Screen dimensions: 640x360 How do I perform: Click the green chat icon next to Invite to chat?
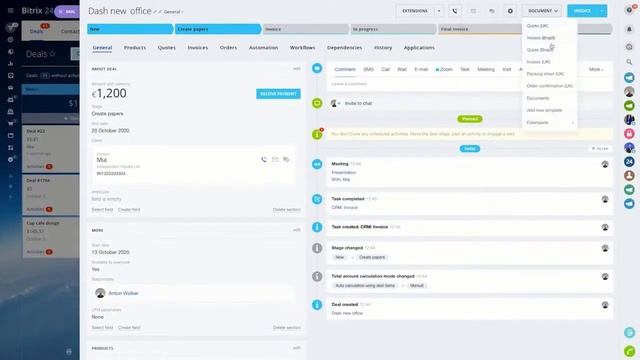pyautogui.click(x=317, y=103)
